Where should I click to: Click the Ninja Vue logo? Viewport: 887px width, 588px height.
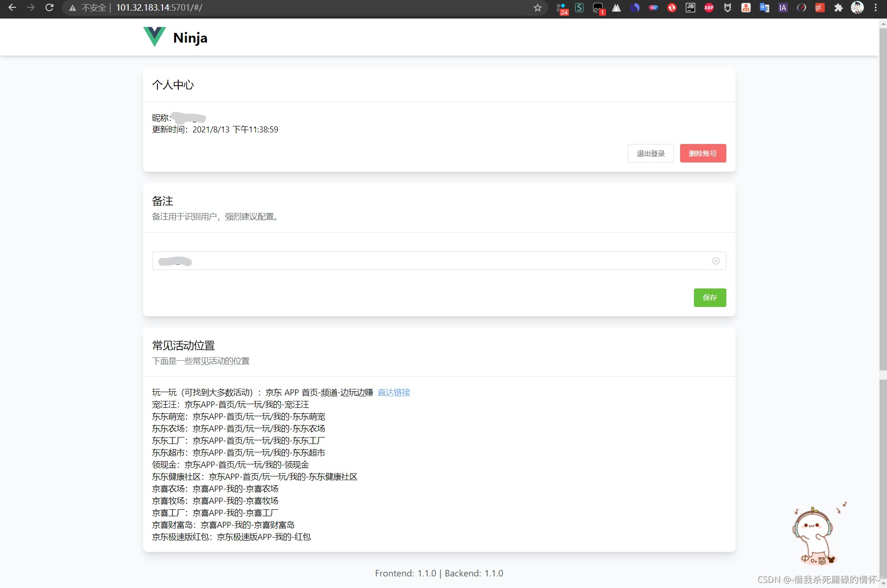click(x=155, y=37)
